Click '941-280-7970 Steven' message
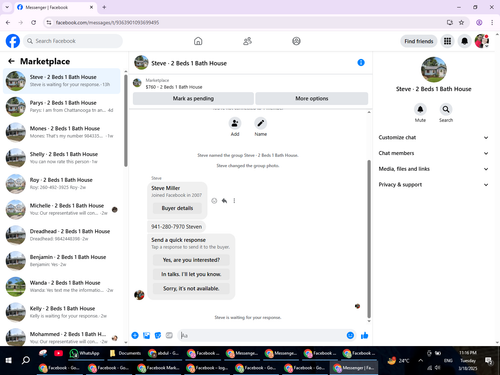 coord(176,227)
